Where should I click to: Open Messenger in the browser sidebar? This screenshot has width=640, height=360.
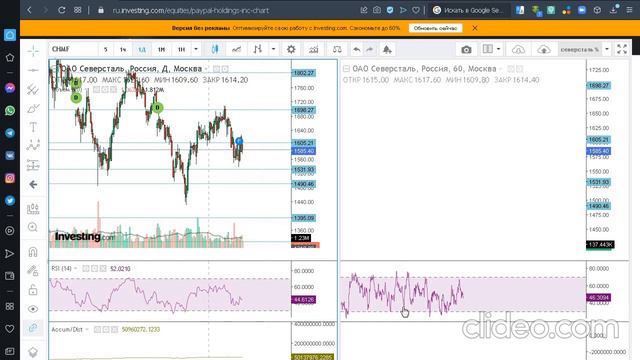pyautogui.click(x=10, y=88)
